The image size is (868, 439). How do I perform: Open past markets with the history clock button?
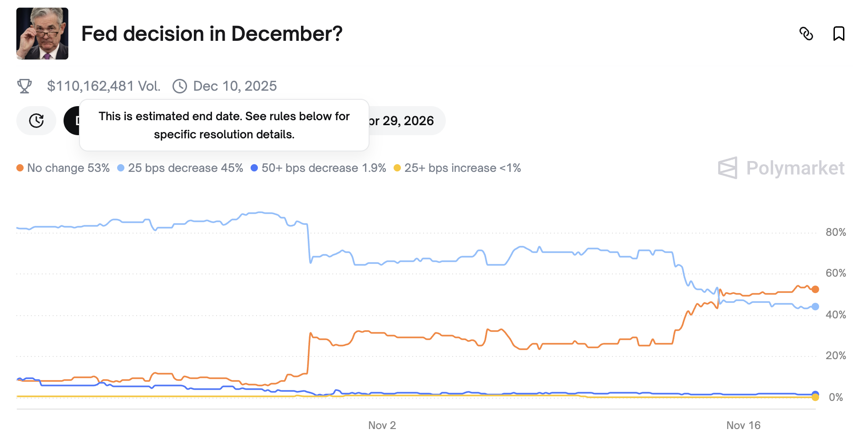(36, 121)
